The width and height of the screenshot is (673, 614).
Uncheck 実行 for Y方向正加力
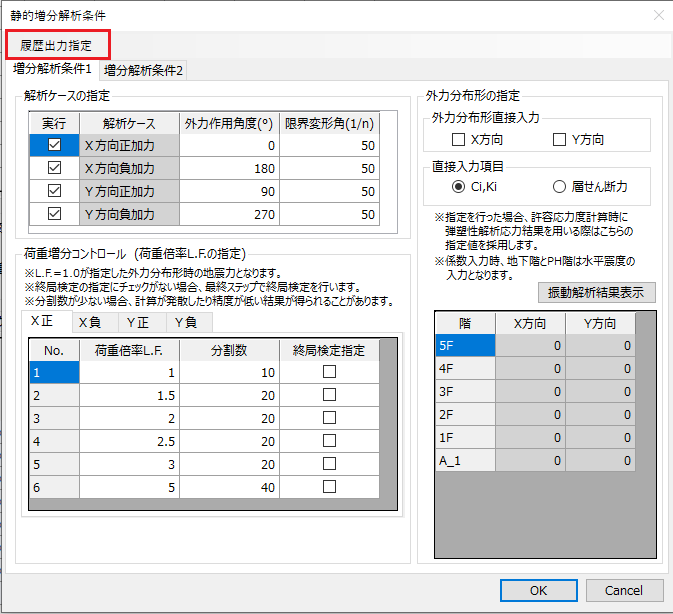click(x=55, y=191)
